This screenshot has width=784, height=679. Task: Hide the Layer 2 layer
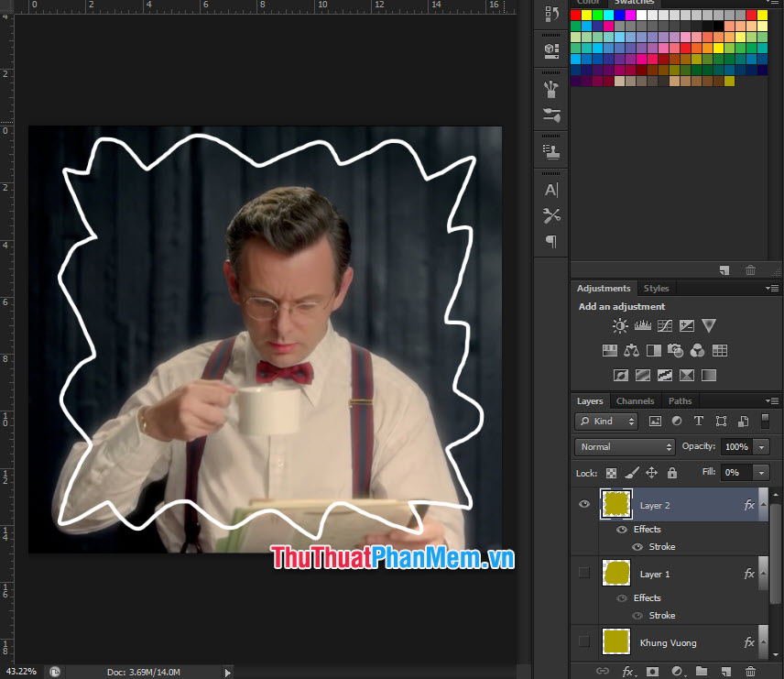click(583, 504)
